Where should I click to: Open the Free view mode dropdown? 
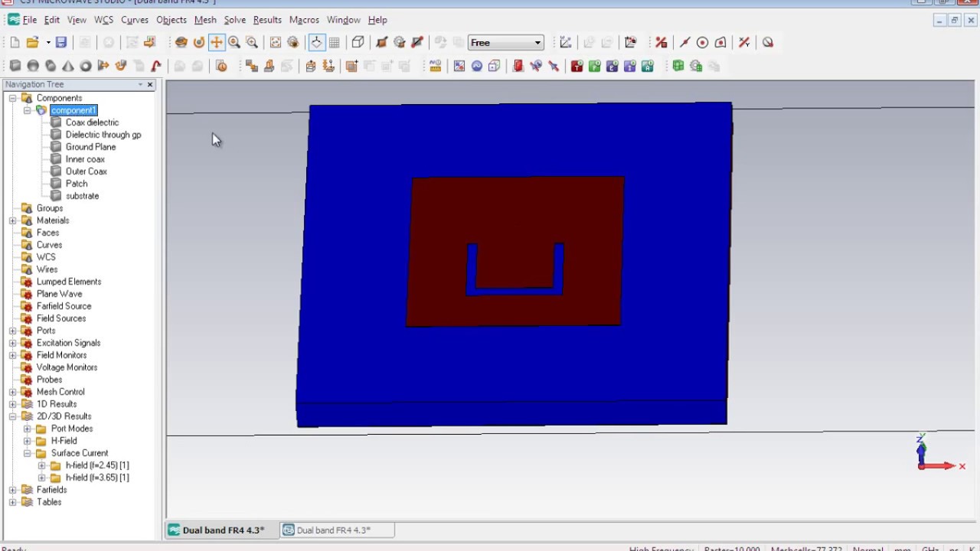[538, 43]
